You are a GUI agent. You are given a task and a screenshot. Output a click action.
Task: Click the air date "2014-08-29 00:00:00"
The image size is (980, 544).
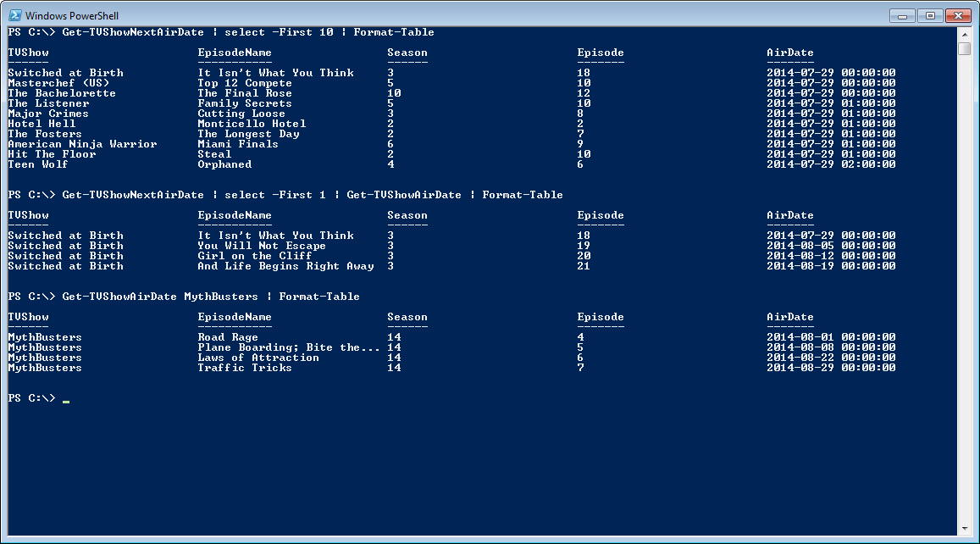point(831,368)
